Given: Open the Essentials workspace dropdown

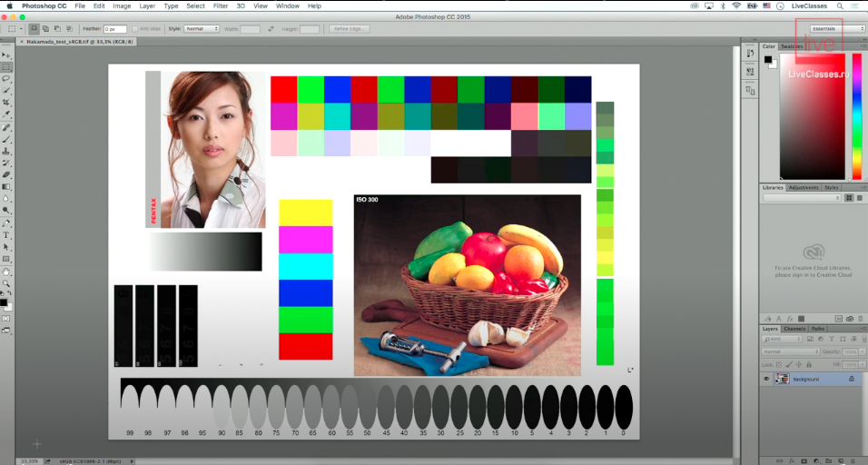Looking at the screenshot, I should point(836,29).
